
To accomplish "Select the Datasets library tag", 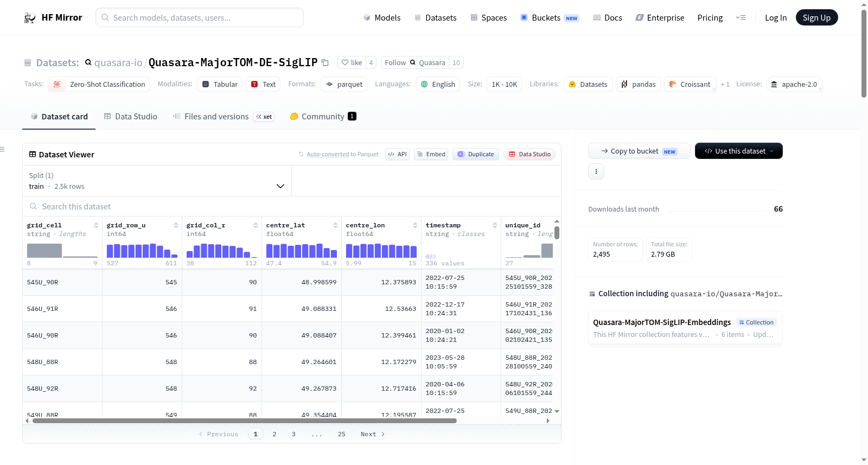I will (x=588, y=84).
